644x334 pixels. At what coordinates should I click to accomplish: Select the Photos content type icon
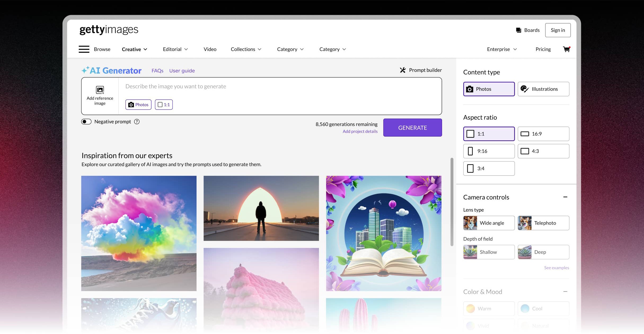tap(470, 88)
